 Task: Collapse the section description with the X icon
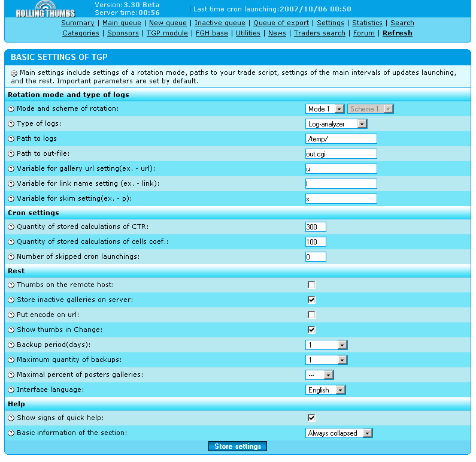click(x=14, y=73)
